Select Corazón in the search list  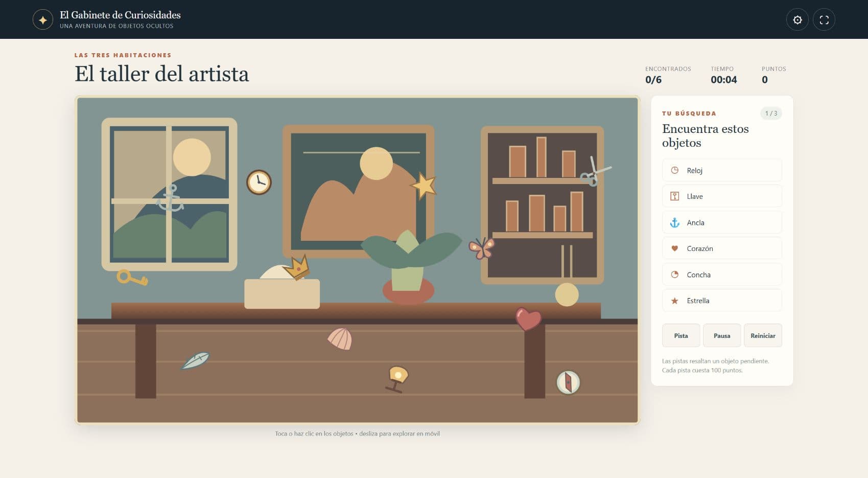[x=721, y=248]
